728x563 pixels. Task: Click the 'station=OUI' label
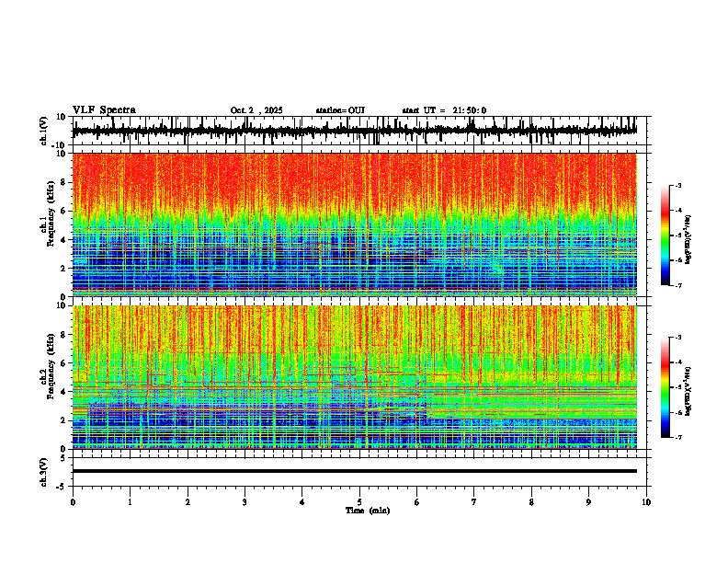click(340, 110)
